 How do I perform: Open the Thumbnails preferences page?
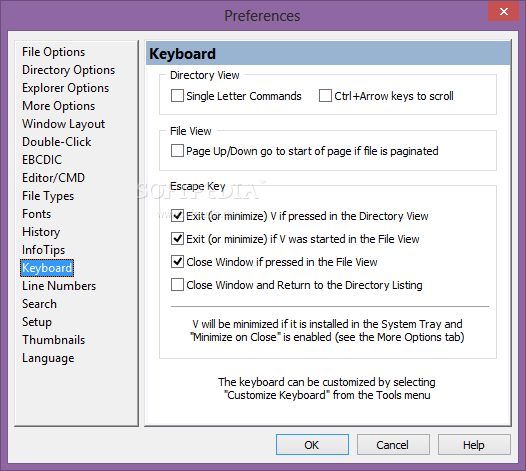[x=53, y=340]
